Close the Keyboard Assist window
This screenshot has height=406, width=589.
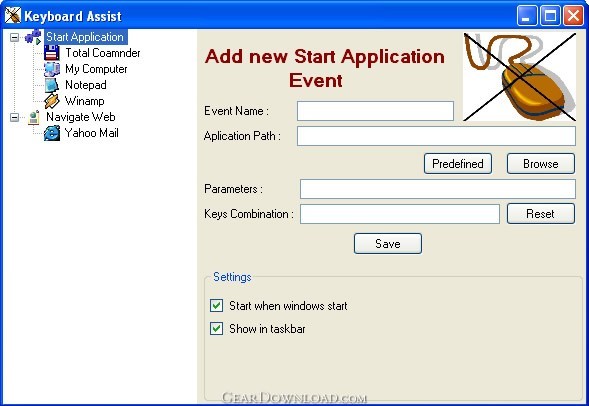click(574, 16)
